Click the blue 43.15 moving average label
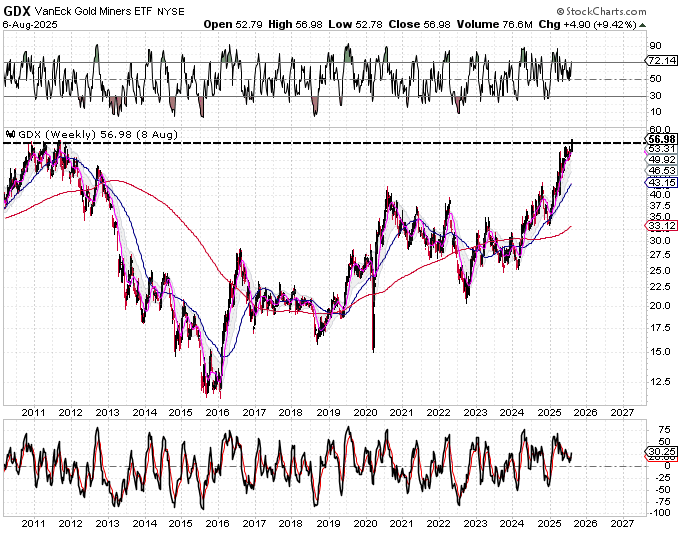680x533 pixels. click(658, 182)
